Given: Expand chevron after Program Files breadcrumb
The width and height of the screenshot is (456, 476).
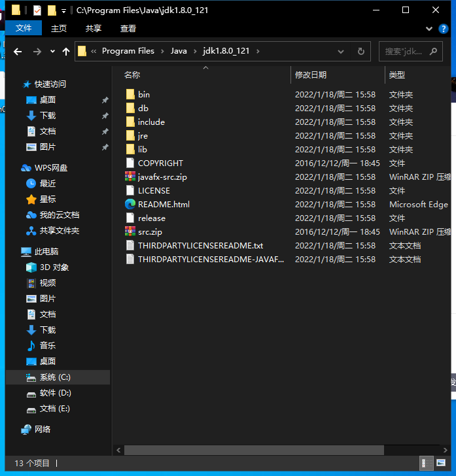Looking at the screenshot, I should pos(162,51).
